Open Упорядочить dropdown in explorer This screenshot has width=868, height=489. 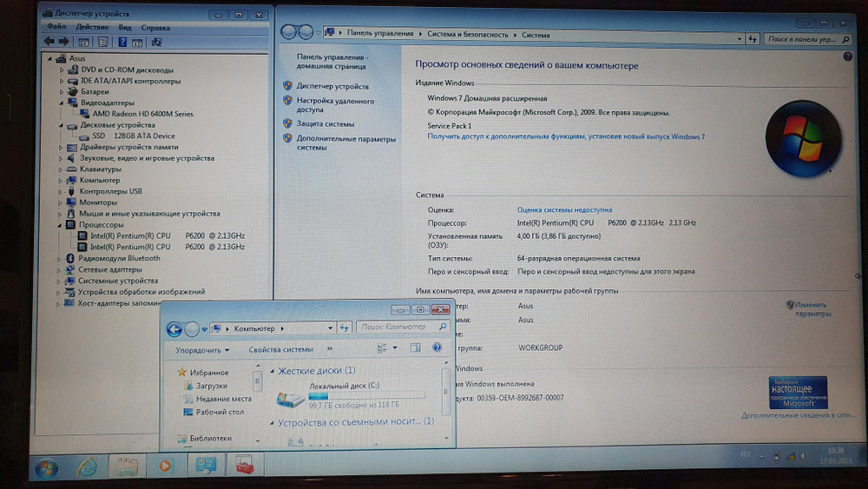click(202, 350)
